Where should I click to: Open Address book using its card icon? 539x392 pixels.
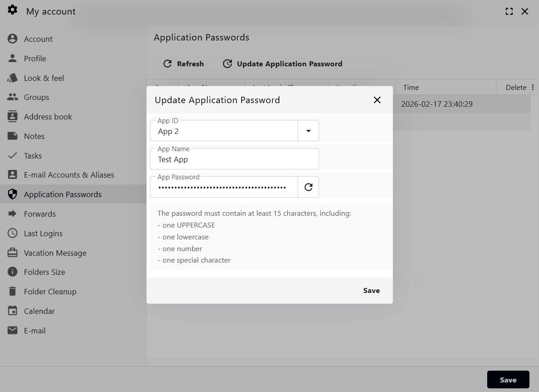[12, 116]
